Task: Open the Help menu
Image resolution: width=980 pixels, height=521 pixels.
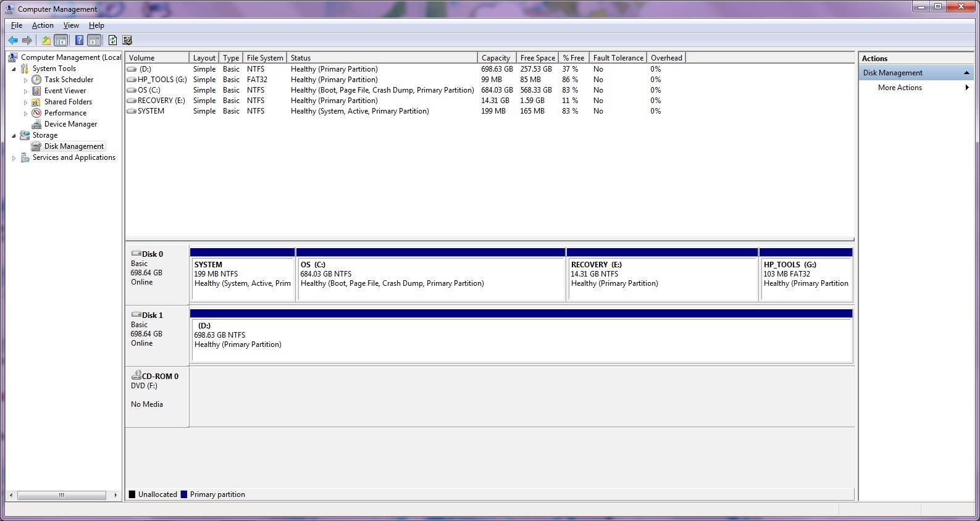Action: (x=96, y=25)
